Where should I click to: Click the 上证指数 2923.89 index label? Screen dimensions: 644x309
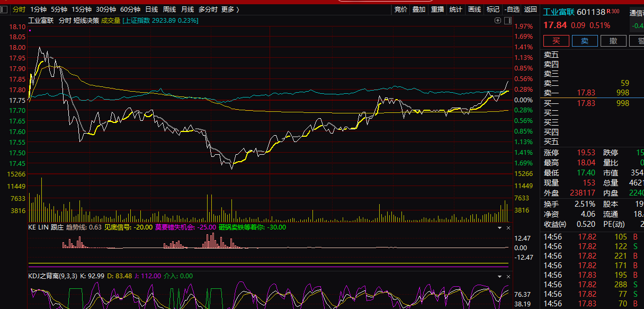(160, 20)
